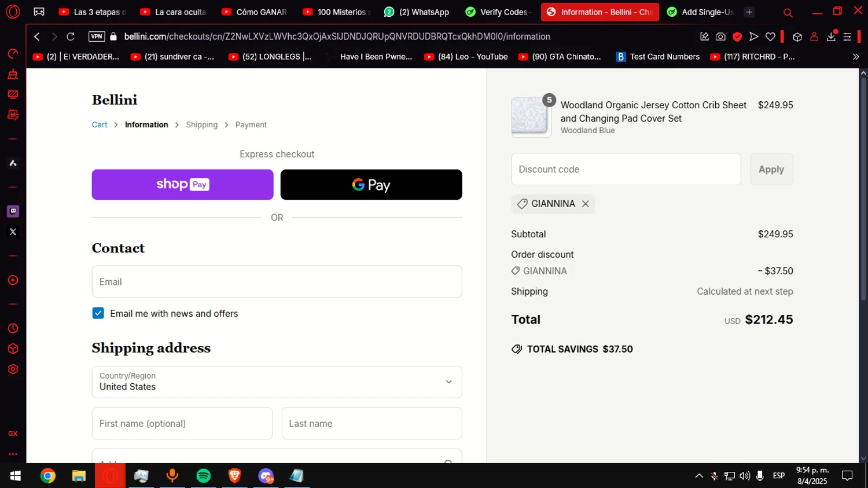Expand the hidden bookmarks overflow chevron
This screenshot has height=488, width=868.
coord(856,57)
